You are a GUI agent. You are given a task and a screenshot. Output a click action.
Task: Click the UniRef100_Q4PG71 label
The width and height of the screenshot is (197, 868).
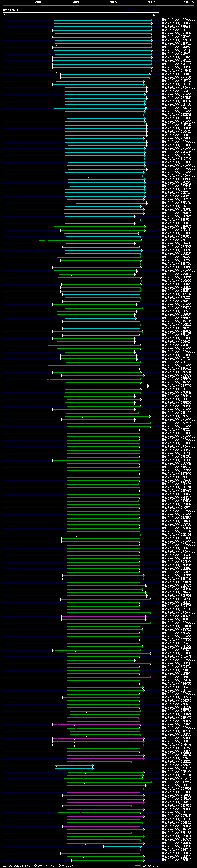click(x=177, y=226)
